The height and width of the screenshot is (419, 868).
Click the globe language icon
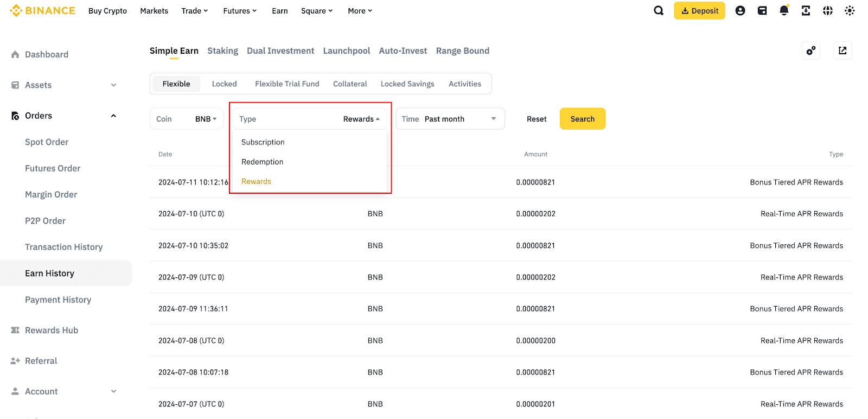(x=827, y=11)
